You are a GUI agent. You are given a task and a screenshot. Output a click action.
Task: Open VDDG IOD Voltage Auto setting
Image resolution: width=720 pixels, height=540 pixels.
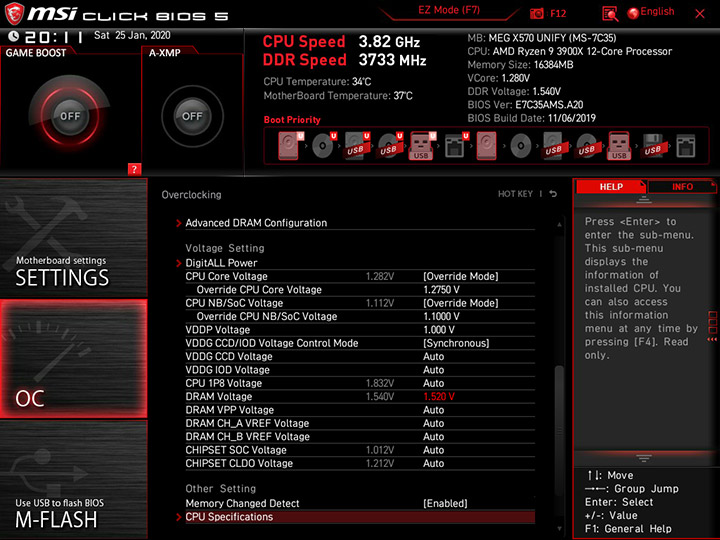pos(433,370)
